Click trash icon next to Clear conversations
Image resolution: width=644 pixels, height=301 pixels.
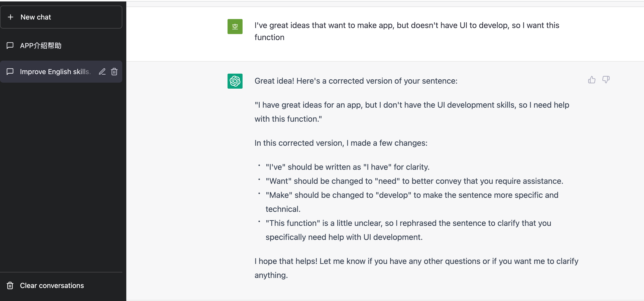(10, 285)
